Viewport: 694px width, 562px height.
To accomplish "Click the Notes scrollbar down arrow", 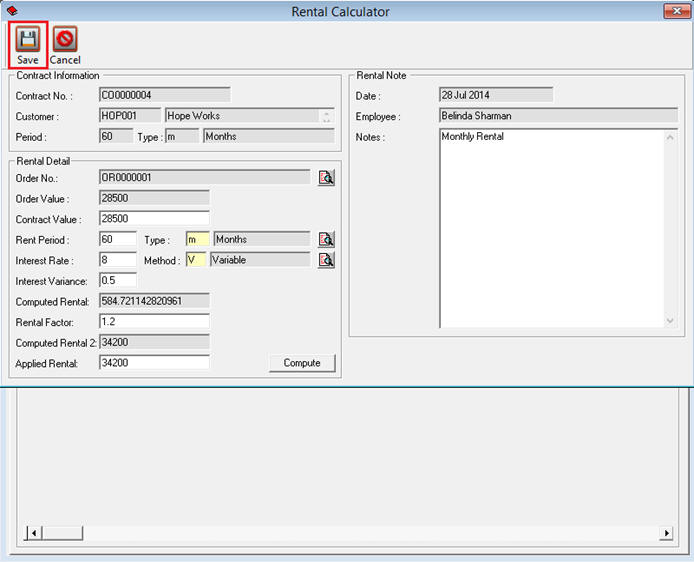I will click(x=670, y=320).
